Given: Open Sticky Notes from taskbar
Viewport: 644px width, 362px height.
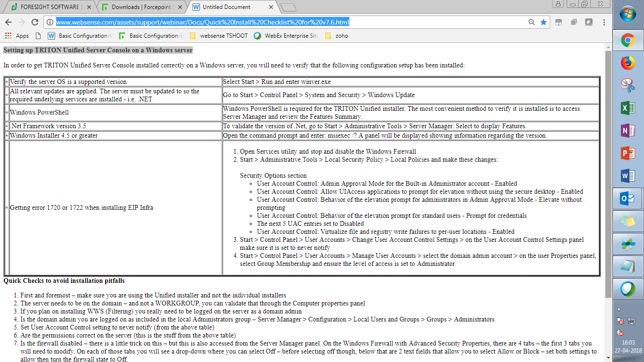Looking at the screenshot, I should [628, 222].
